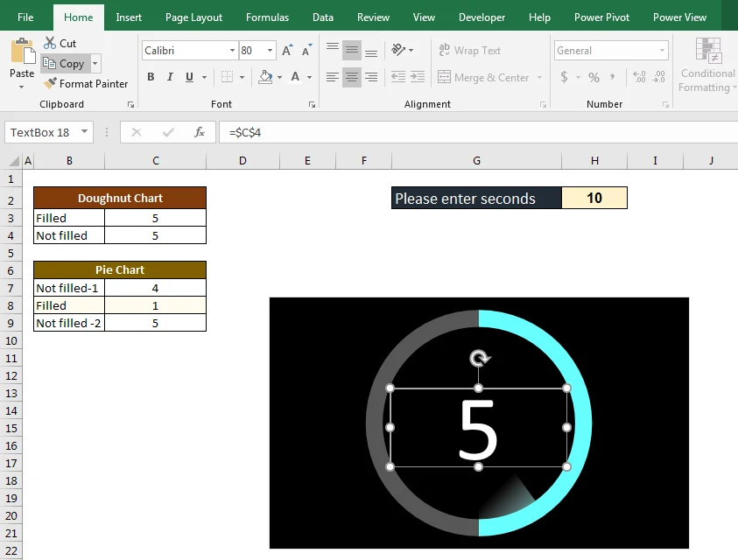The width and height of the screenshot is (738, 560).
Task: Click the Increase Font Size icon
Action: (x=287, y=51)
